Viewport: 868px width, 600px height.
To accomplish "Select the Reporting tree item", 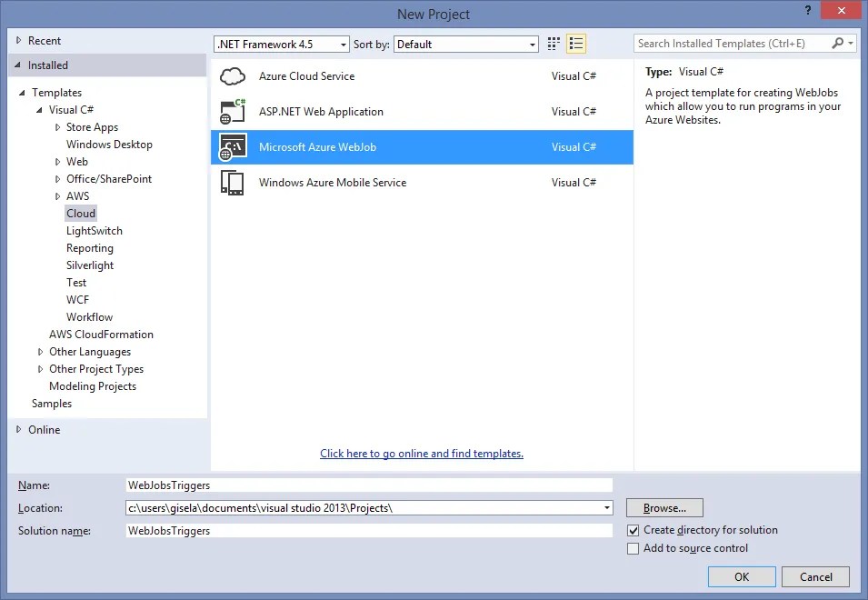I will click(90, 248).
